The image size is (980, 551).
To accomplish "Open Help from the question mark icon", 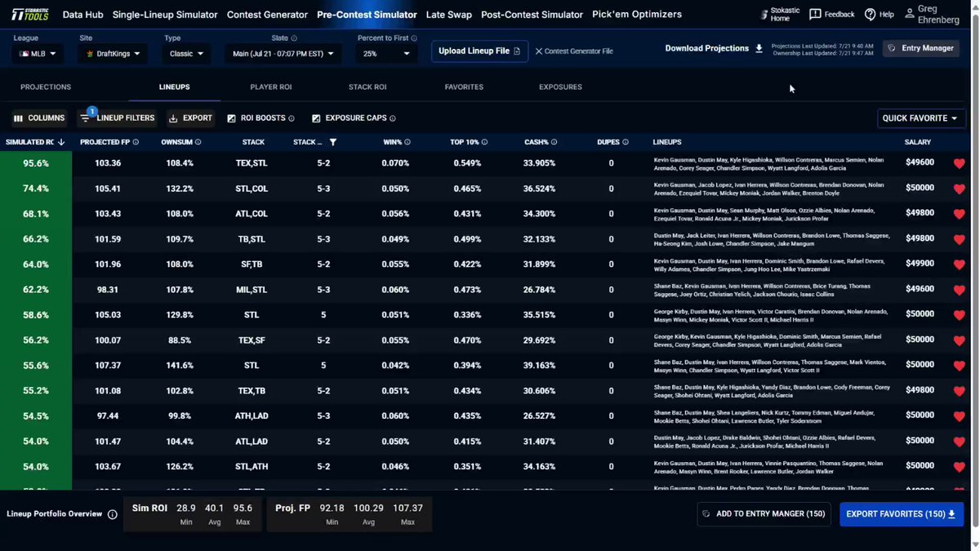I will point(870,15).
